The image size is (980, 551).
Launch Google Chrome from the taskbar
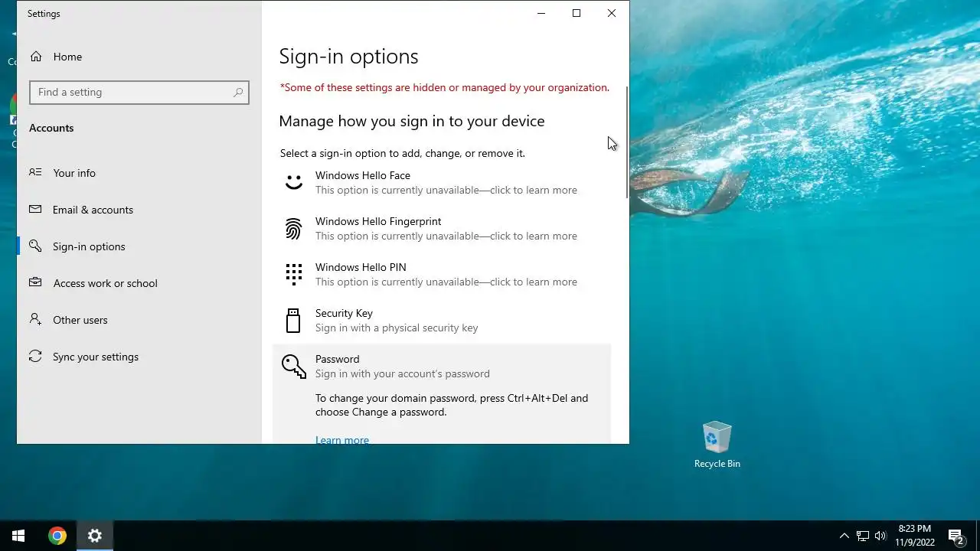tap(57, 536)
